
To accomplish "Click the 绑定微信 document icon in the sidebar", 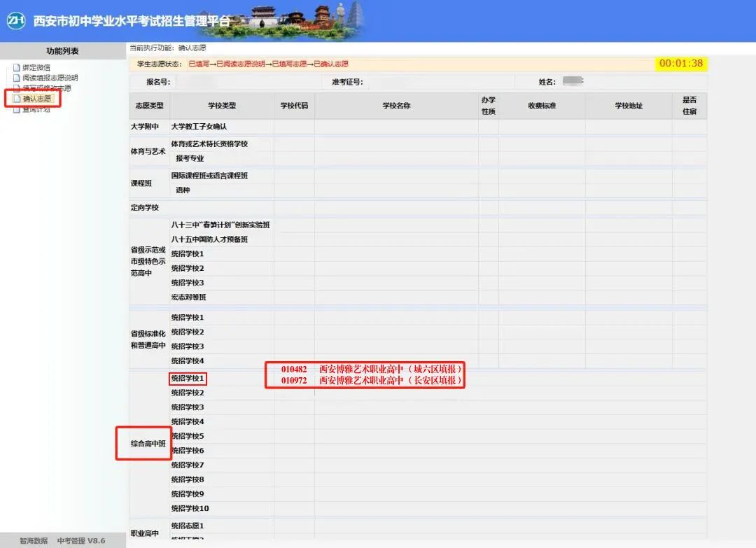I will coord(17,67).
